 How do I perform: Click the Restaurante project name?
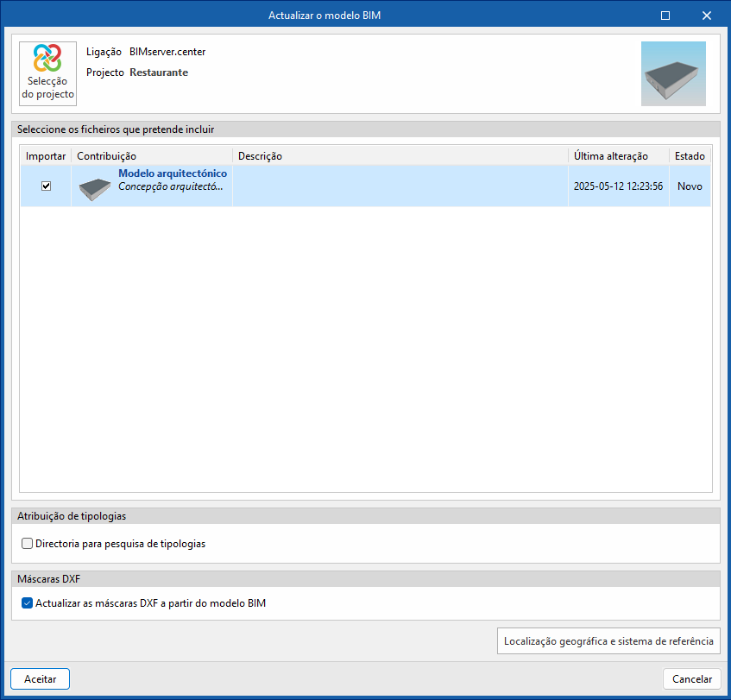[x=159, y=73]
